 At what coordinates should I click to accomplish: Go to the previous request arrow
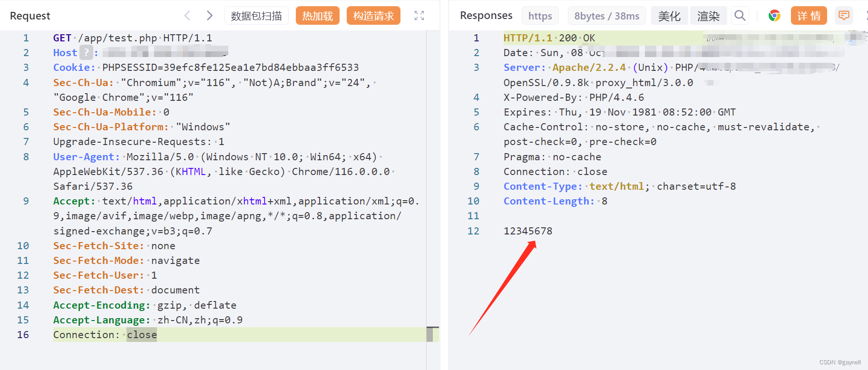[x=187, y=16]
